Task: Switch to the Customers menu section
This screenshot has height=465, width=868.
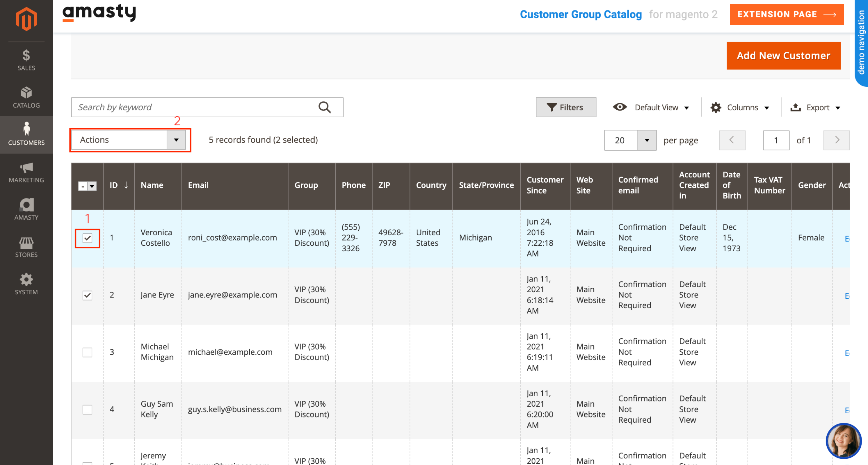Action: point(26,135)
